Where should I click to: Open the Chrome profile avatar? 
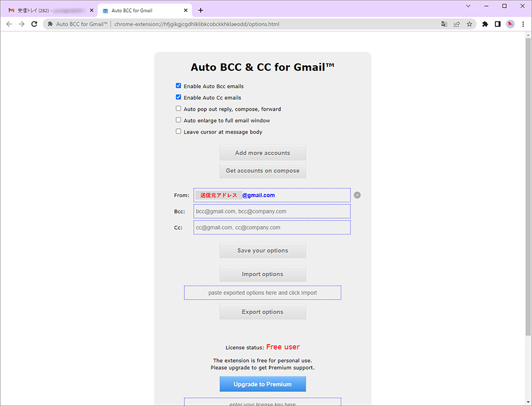[510, 24]
